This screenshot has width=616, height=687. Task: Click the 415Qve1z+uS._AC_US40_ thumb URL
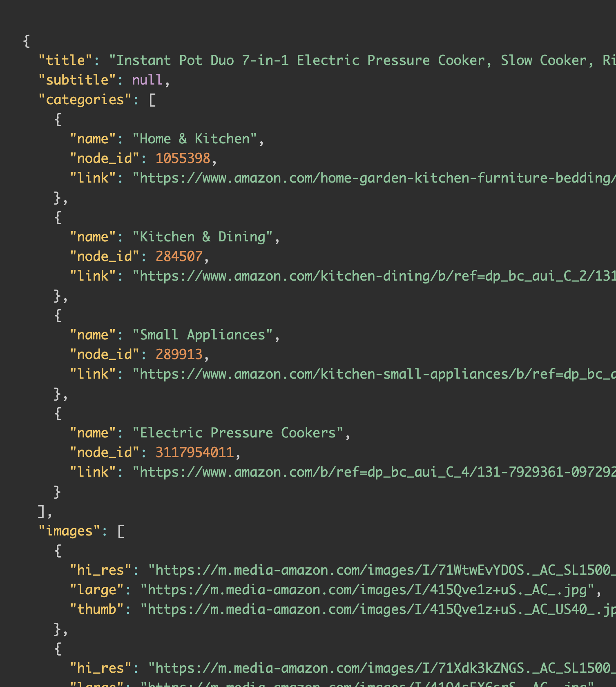coord(378,609)
